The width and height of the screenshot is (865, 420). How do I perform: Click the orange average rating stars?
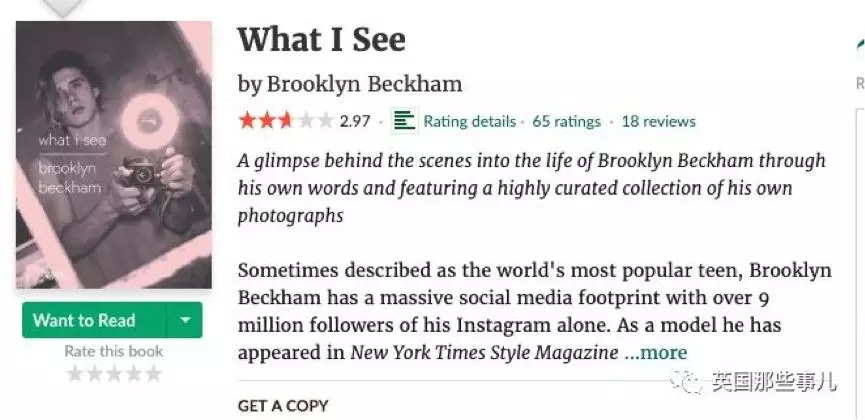pos(285,121)
